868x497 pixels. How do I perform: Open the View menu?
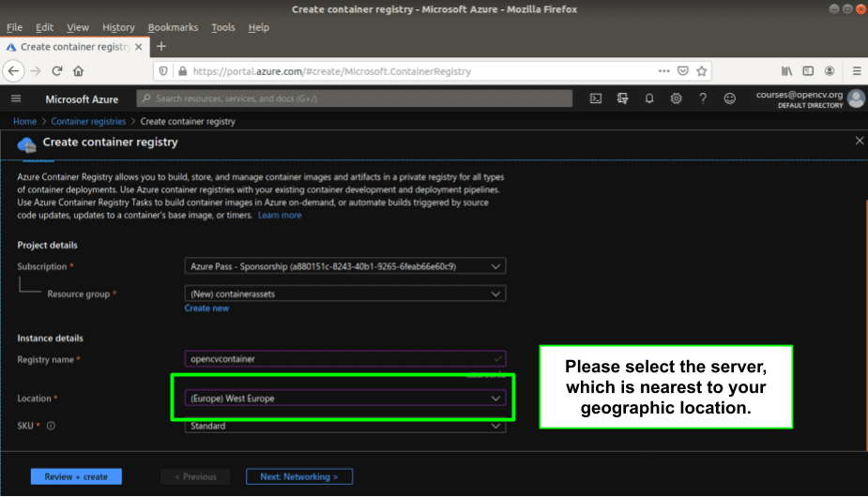pyautogui.click(x=78, y=27)
